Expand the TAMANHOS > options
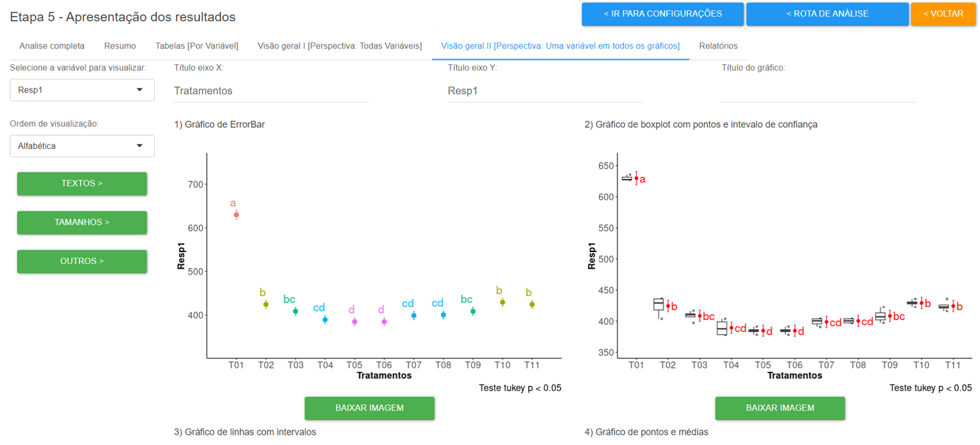Viewport: 980px width, 445px height. coord(82,222)
